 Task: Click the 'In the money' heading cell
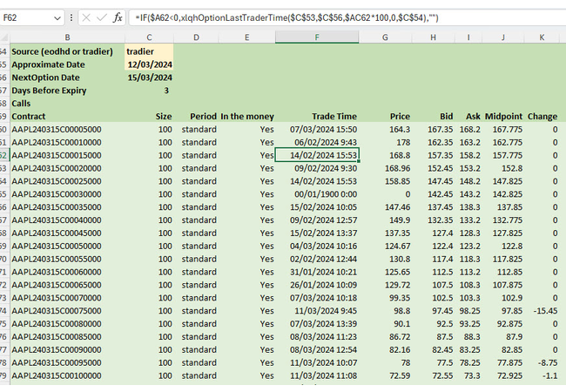tap(247, 116)
